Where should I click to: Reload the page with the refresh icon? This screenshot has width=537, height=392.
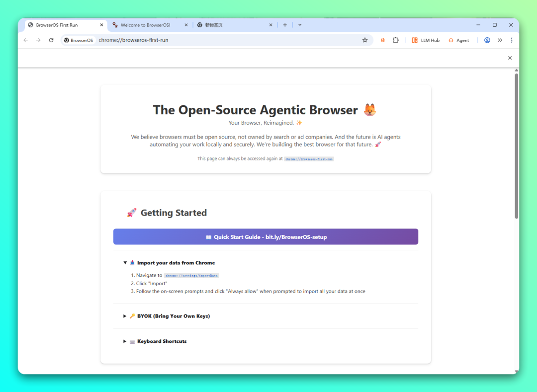51,40
